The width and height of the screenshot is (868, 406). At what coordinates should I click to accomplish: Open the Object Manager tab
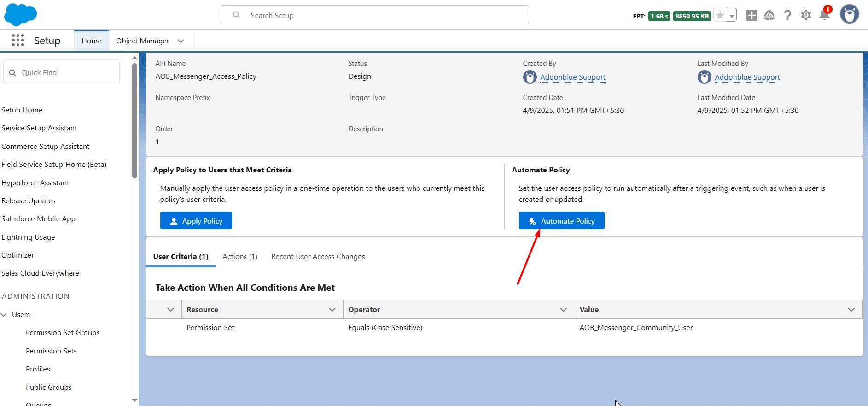coord(143,41)
